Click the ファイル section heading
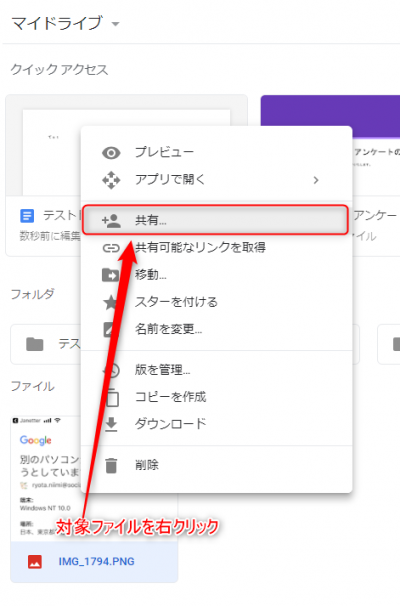Screen dimensions: 400x606 point(32,386)
